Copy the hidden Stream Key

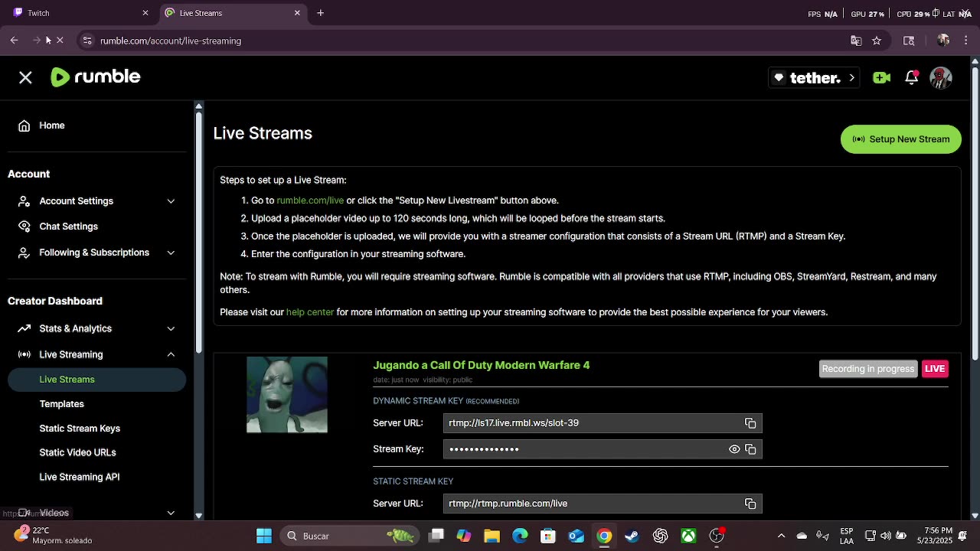point(750,449)
